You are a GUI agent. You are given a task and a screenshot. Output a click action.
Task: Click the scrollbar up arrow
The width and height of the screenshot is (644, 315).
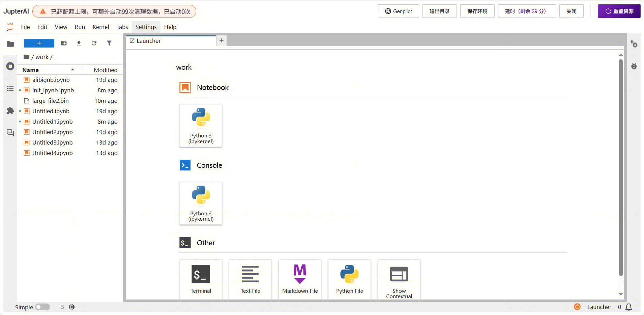coord(621,55)
